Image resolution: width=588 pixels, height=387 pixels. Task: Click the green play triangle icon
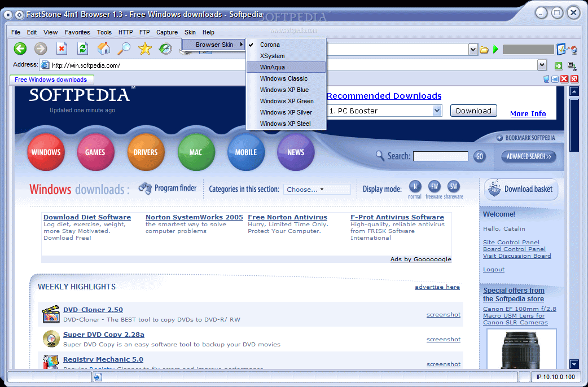pyautogui.click(x=496, y=49)
